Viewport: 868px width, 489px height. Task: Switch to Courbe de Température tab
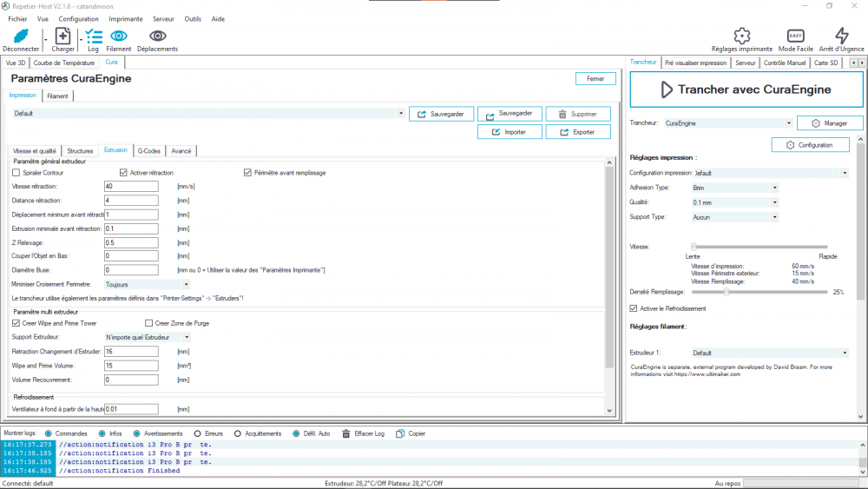pos(64,63)
